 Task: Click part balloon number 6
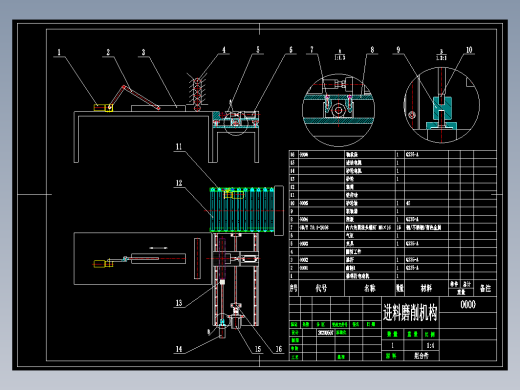click(x=291, y=50)
